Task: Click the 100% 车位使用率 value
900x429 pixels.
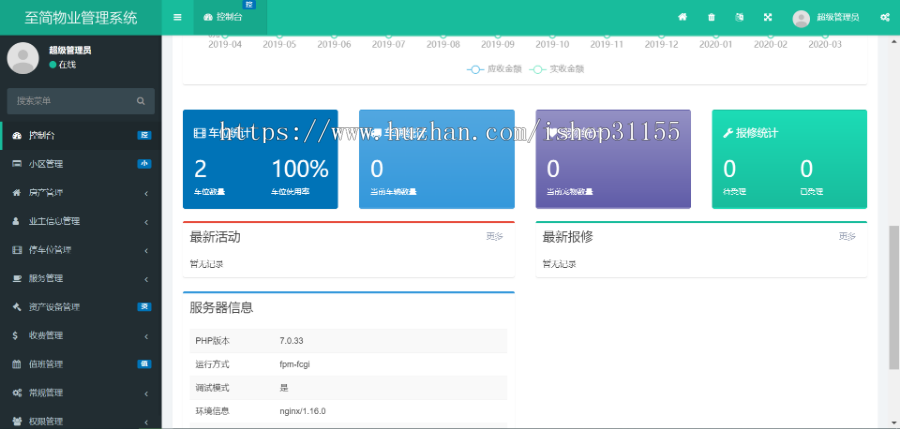Action: [x=300, y=169]
